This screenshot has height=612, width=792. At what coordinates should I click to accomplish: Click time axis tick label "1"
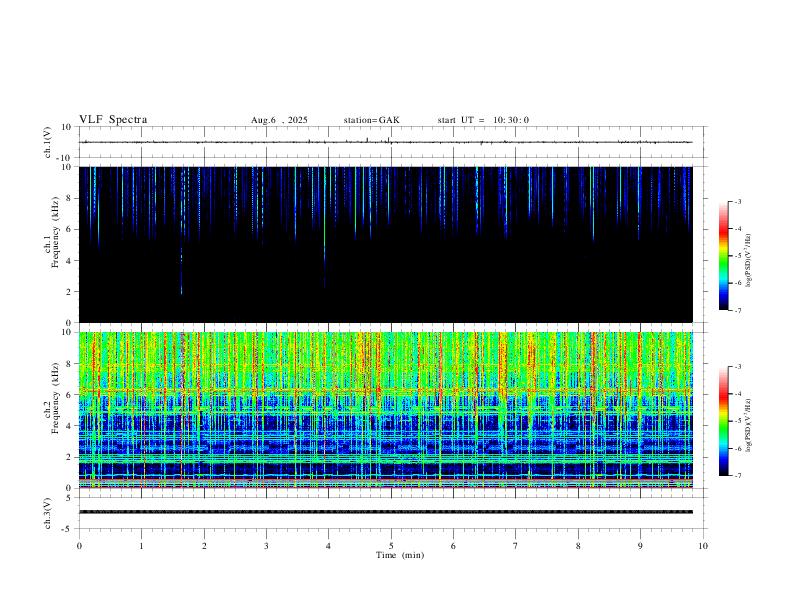[x=141, y=546]
